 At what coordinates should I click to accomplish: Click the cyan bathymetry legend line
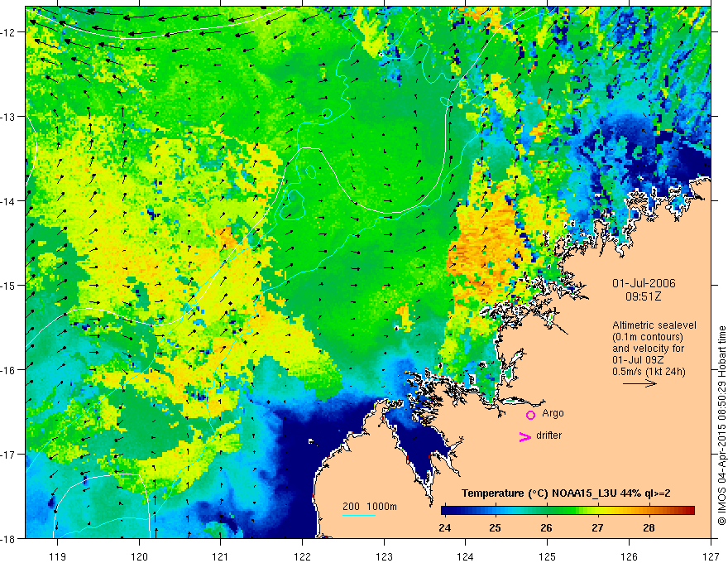[359, 515]
